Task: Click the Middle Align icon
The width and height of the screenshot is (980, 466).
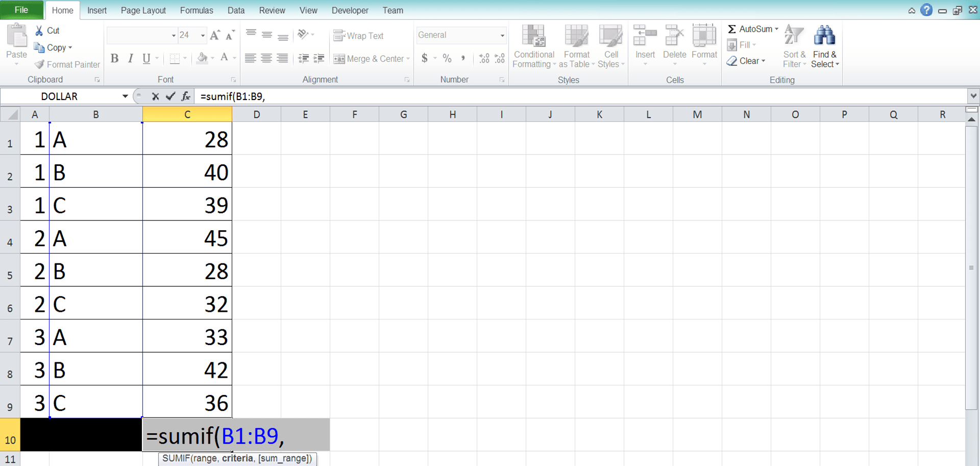Action: click(x=266, y=35)
